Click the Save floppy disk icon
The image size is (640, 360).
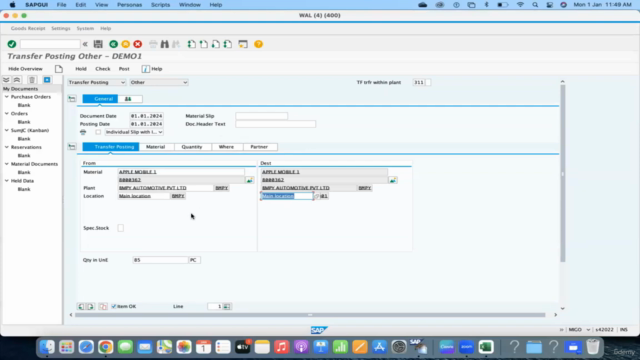(98, 44)
